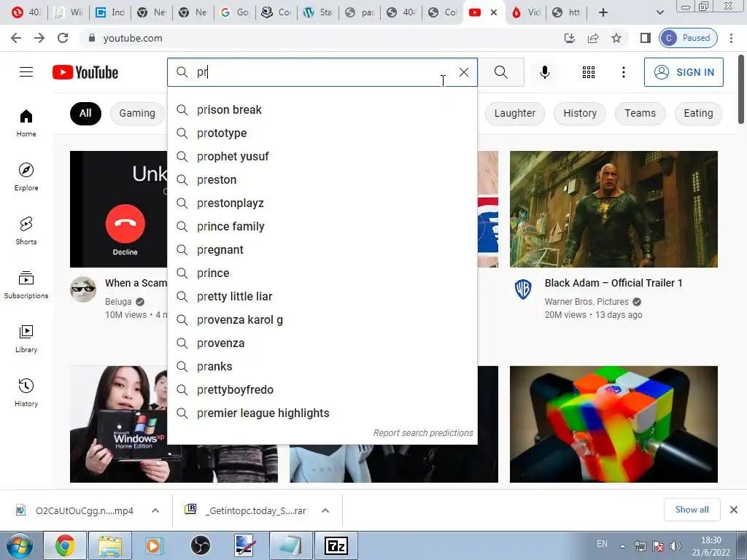747x560 pixels.
Task: Choose the "prestonplayz" suggestion
Action: (322, 203)
